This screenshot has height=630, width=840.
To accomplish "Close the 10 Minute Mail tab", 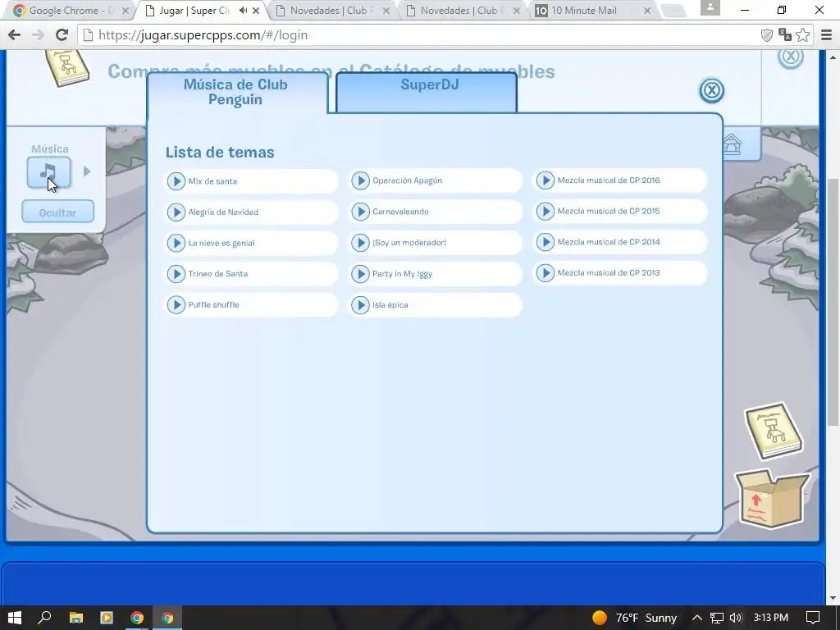I will click(x=647, y=11).
